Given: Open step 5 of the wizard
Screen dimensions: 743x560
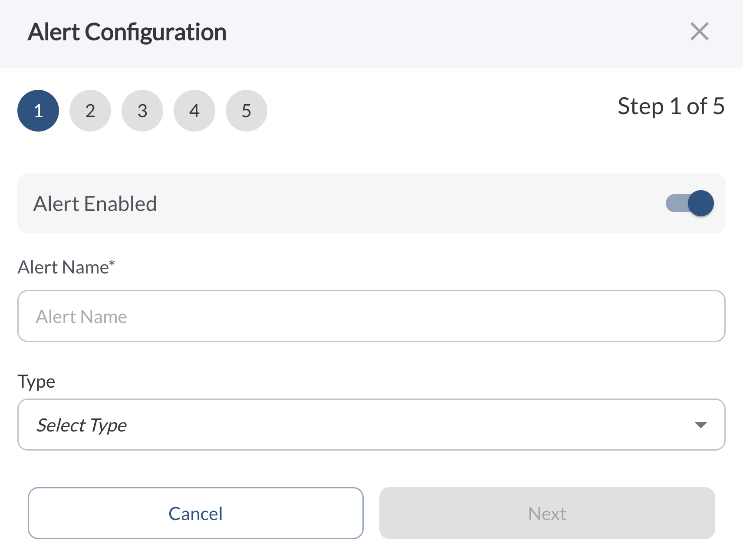Looking at the screenshot, I should pos(247,111).
